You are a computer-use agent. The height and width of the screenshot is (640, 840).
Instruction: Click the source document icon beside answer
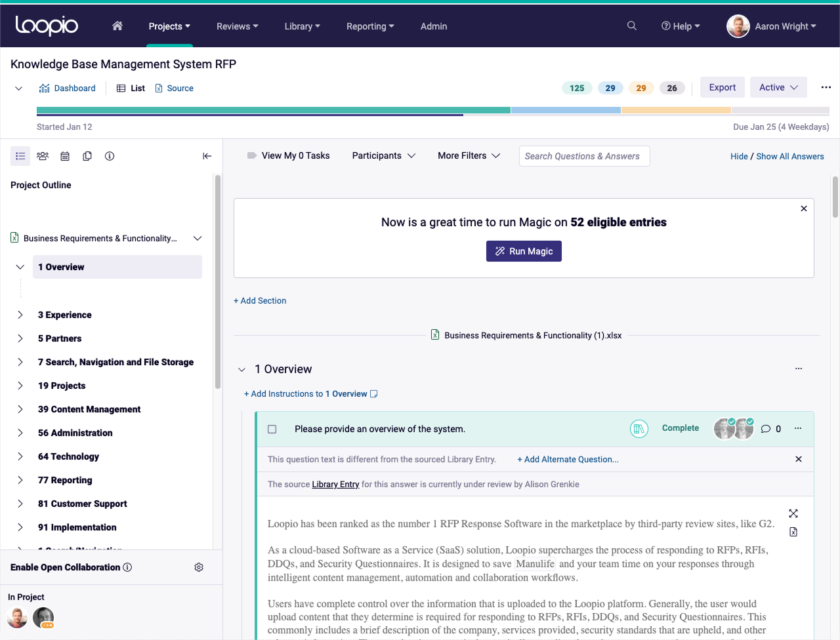tap(793, 532)
